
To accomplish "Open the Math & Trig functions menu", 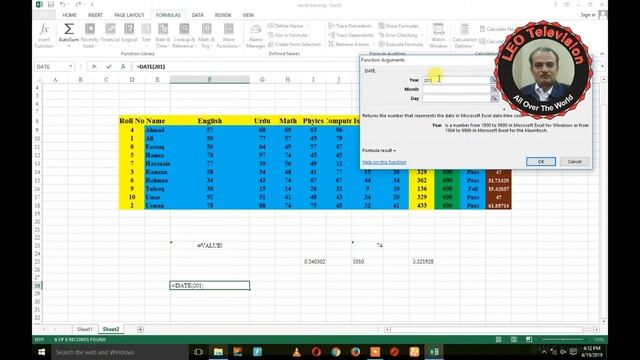I will coord(206,36).
